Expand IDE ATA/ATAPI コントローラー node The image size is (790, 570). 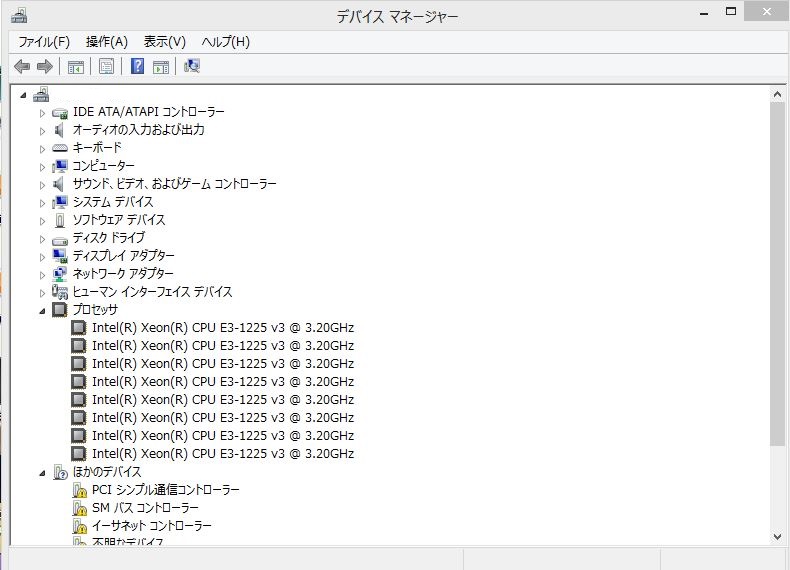42,113
